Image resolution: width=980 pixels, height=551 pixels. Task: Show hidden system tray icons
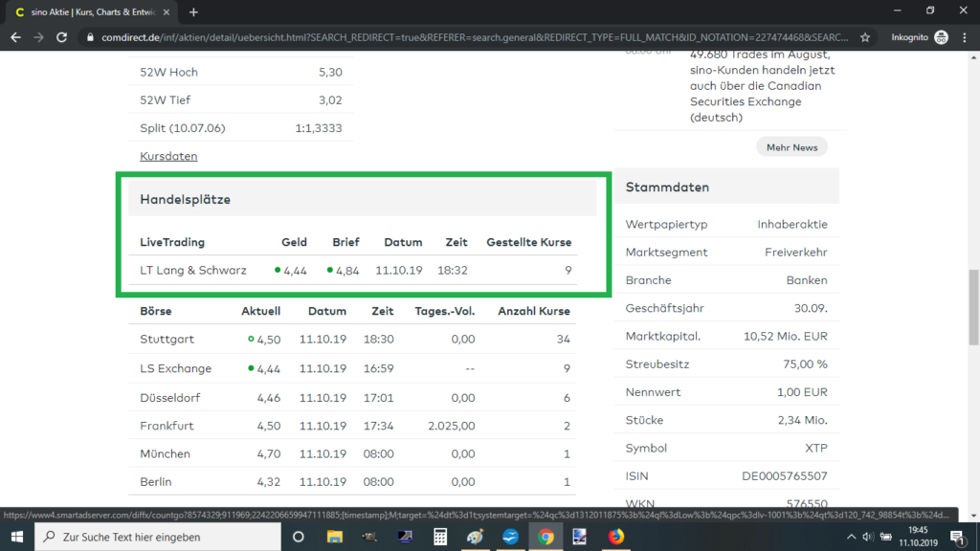click(x=851, y=537)
